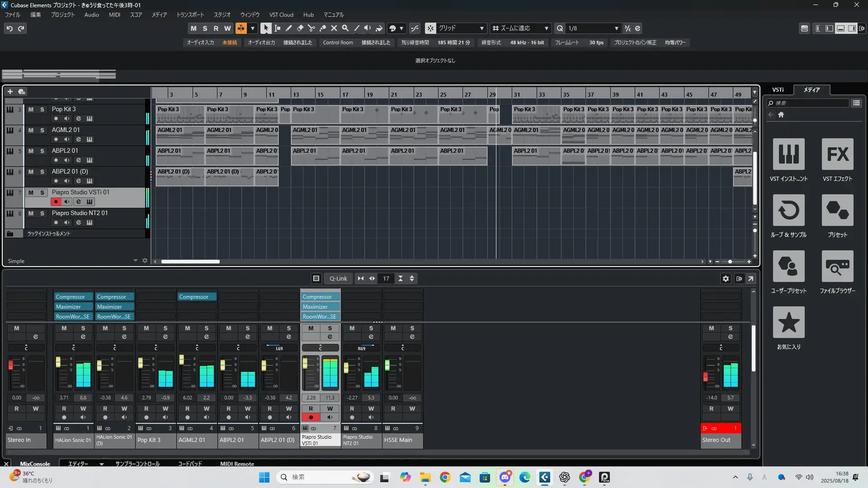The height and width of the screenshot is (488, 868).
Task: Open VST Instruments media tile
Action: pyautogui.click(x=788, y=155)
